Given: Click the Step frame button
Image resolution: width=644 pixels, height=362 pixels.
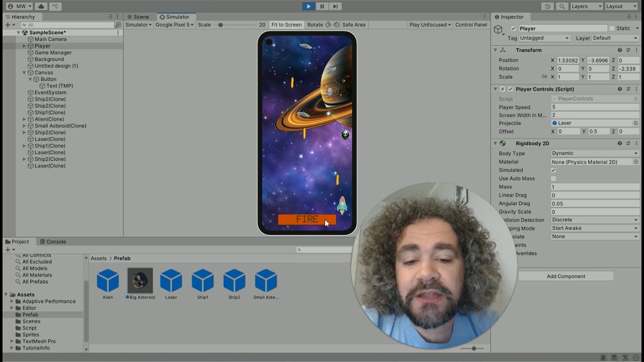Looking at the screenshot, I should coord(335,6).
